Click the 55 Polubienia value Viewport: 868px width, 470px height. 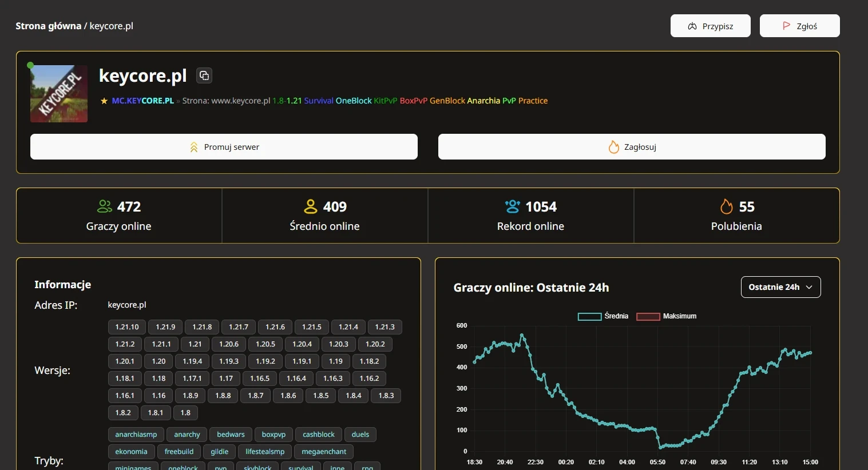point(747,206)
